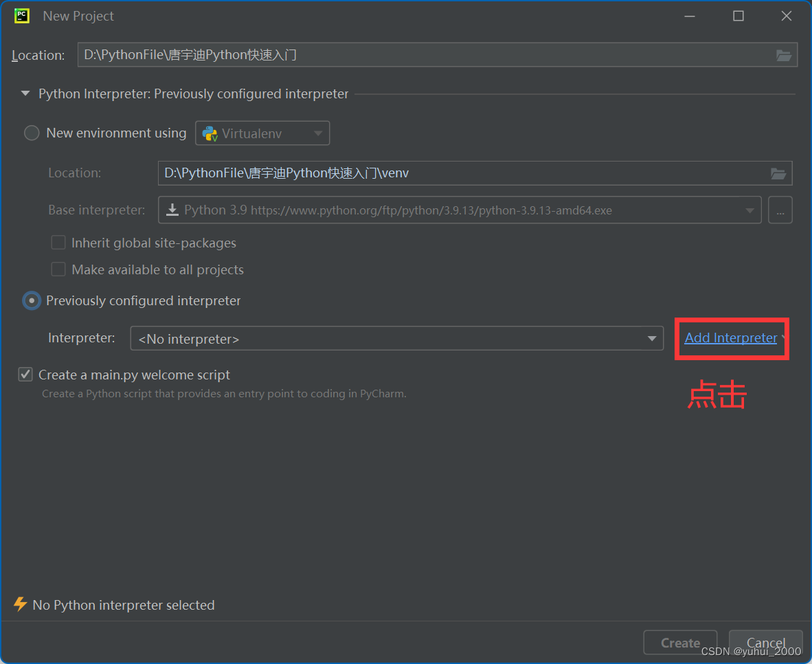Enable Inherit global site-packages
Image resolution: width=812 pixels, height=664 pixels.
pyautogui.click(x=58, y=243)
